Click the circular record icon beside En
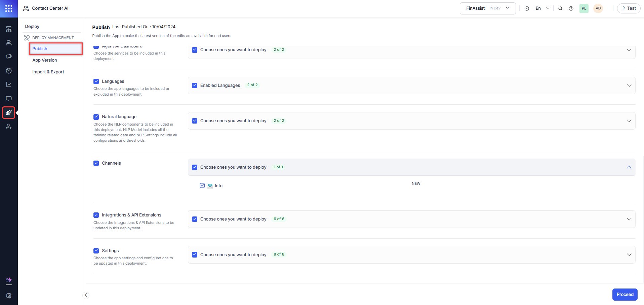644x305 pixels. [527, 8]
